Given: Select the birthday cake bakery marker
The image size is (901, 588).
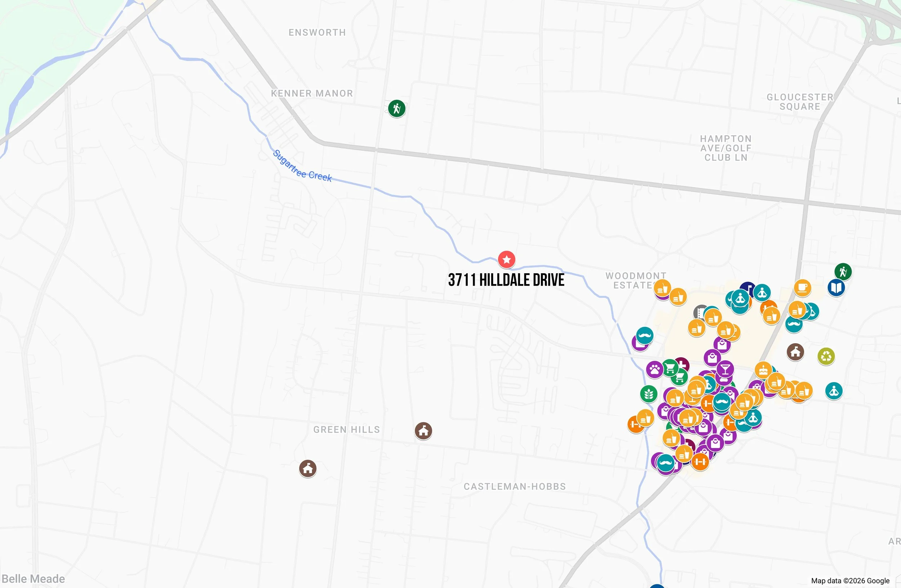Looking at the screenshot, I should click(x=763, y=370).
